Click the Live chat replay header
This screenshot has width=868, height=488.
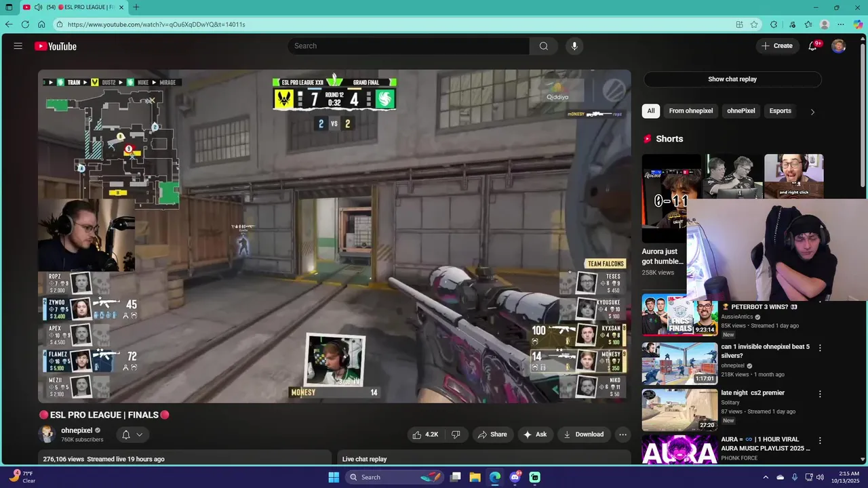tap(365, 459)
